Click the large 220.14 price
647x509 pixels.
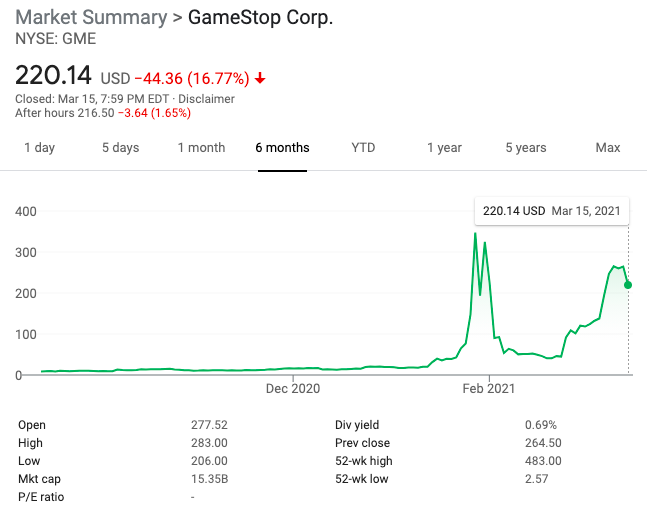(x=53, y=75)
